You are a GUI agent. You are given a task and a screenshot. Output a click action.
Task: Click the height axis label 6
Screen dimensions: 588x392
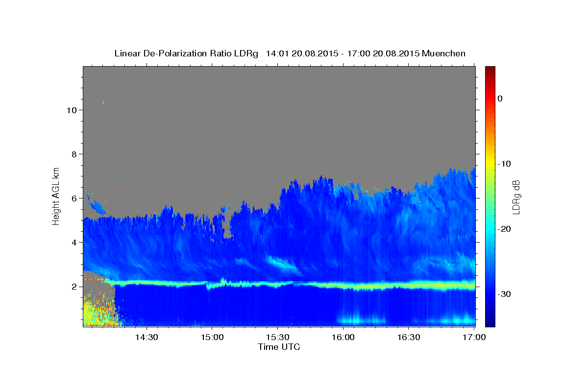pos(73,198)
